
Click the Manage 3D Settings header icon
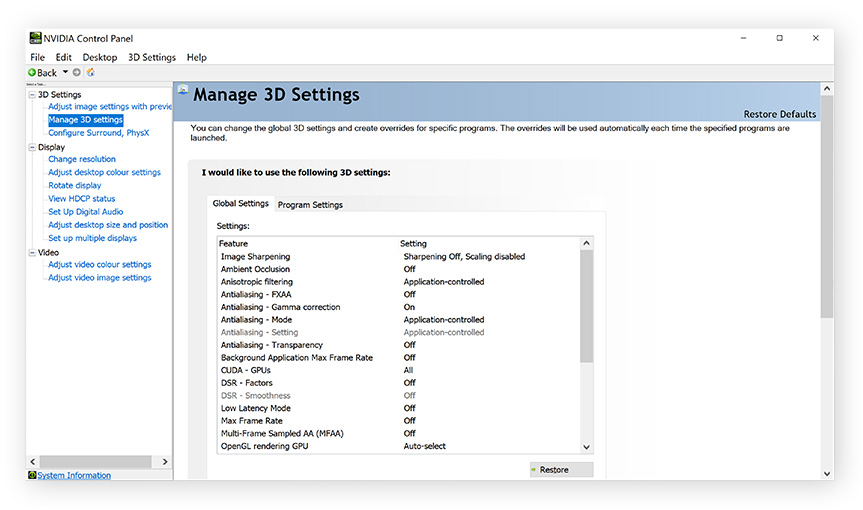(x=183, y=89)
